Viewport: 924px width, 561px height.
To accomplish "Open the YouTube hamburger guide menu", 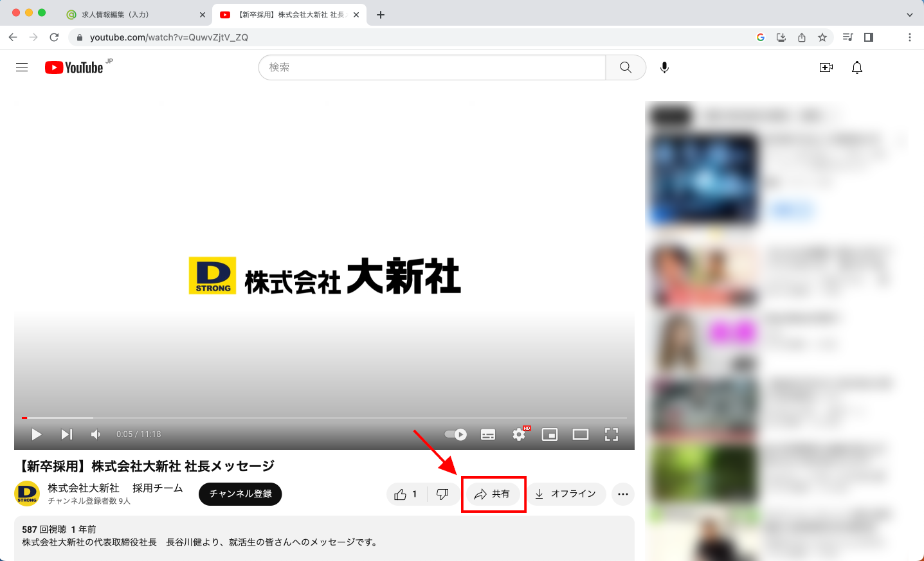I will tap(22, 67).
